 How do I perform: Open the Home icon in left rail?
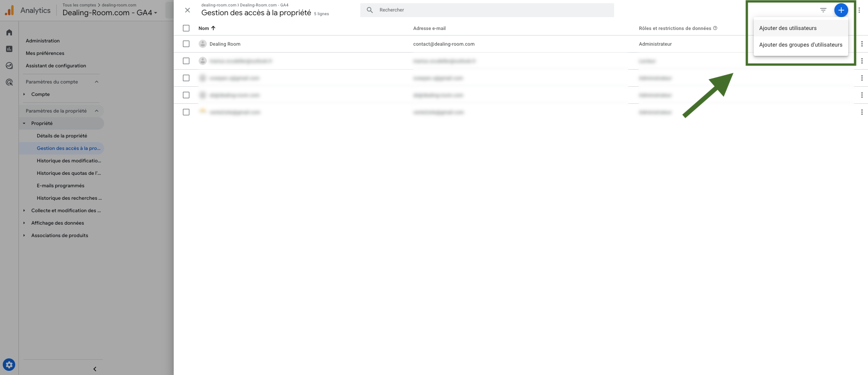(9, 32)
